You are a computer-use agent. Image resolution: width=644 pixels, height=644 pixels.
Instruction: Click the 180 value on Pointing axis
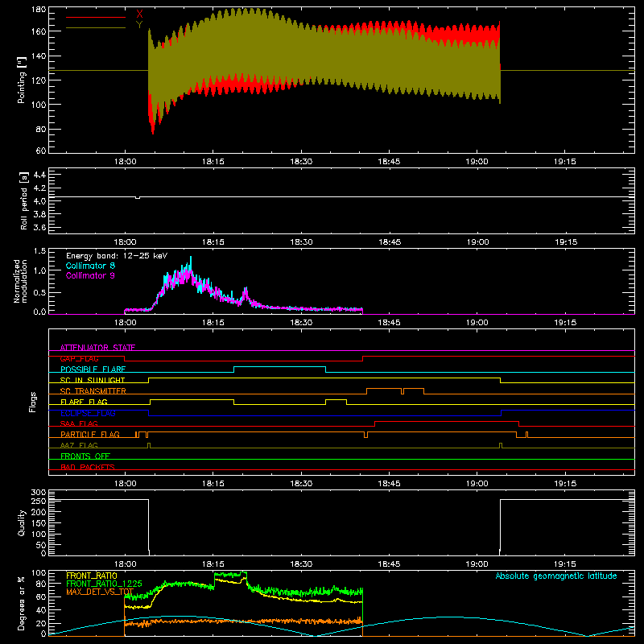click(x=39, y=10)
